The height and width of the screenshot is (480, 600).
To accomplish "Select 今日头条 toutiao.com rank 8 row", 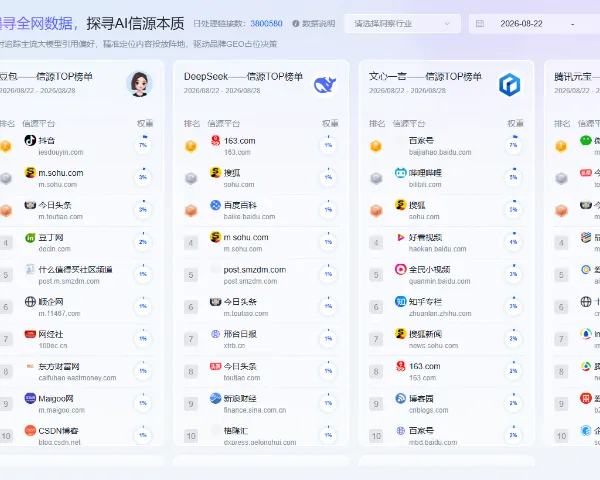I will (x=261, y=372).
